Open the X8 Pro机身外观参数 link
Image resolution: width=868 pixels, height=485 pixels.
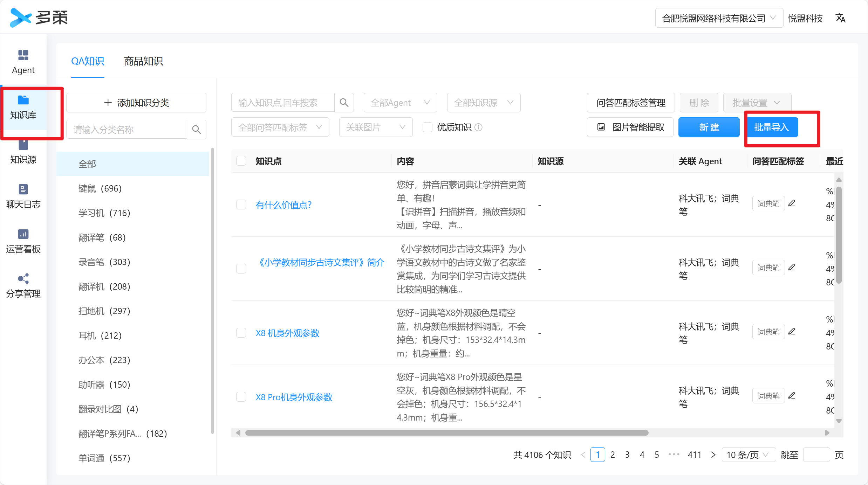pyautogui.click(x=294, y=397)
